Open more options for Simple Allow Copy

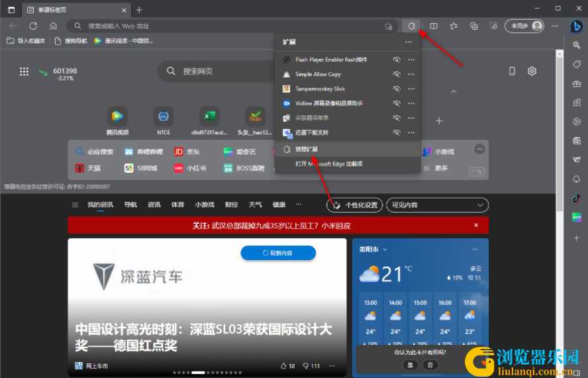(x=411, y=74)
